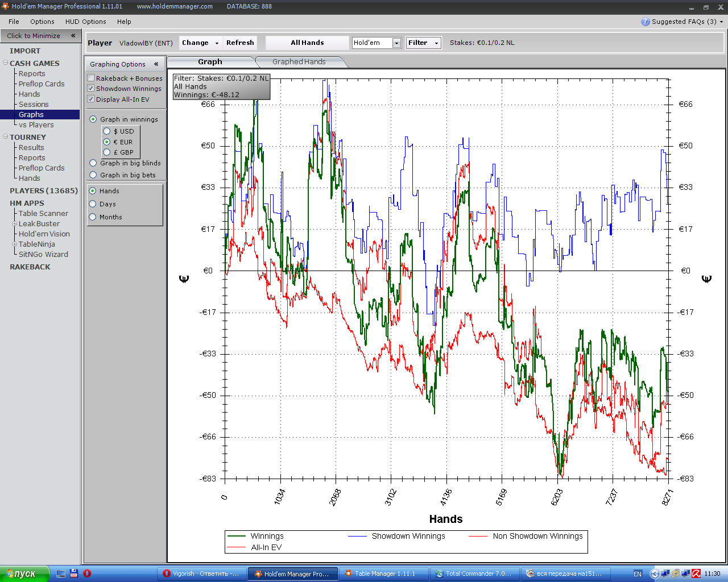Image resolution: width=728 pixels, height=582 pixels.
Task: Open Opera from the quick launch bar
Action: 87,573
